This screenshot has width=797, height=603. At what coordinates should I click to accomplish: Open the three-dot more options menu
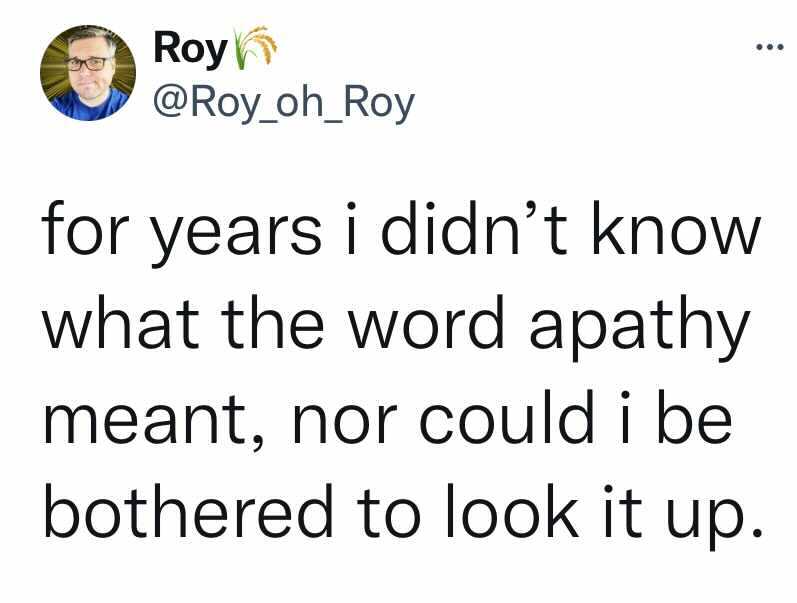770,47
